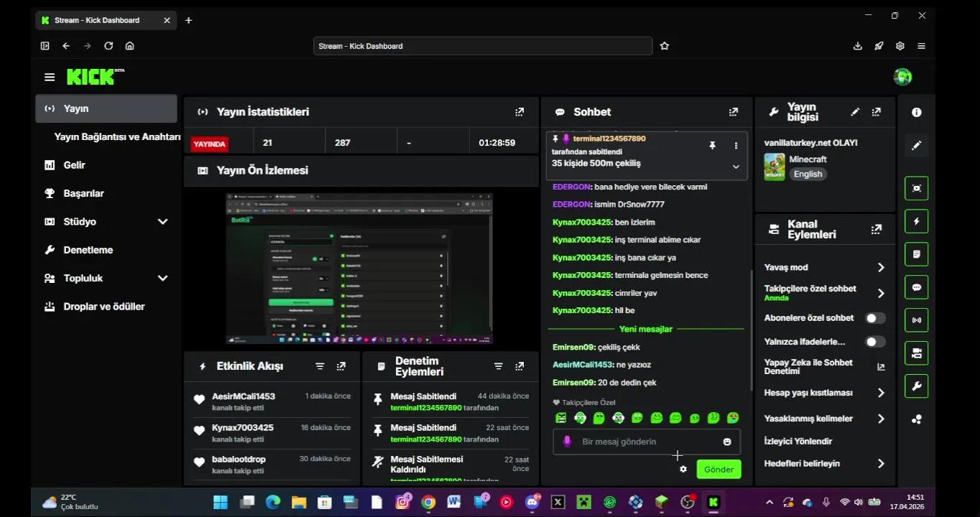Image resolution: width=980 pixels, height=517 pixels.
Task: Click the info icon in right sidebar
Action: pos(916,113)
